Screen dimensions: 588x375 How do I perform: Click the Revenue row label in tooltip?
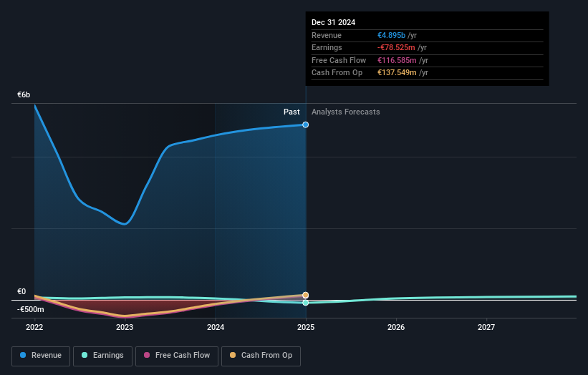coord(327,35)
